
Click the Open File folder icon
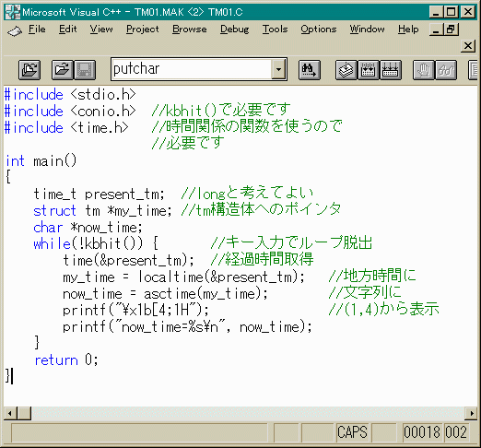[x=63, y=70]
